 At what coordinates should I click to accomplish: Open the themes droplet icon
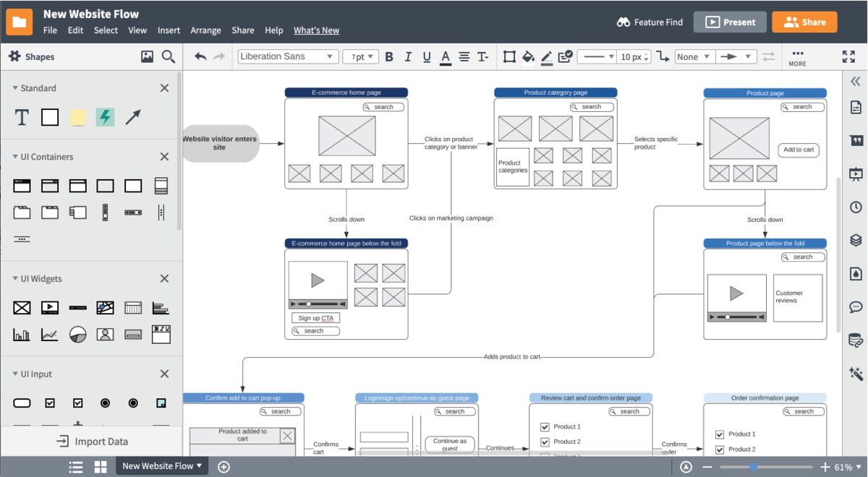(x=856, y=273)
